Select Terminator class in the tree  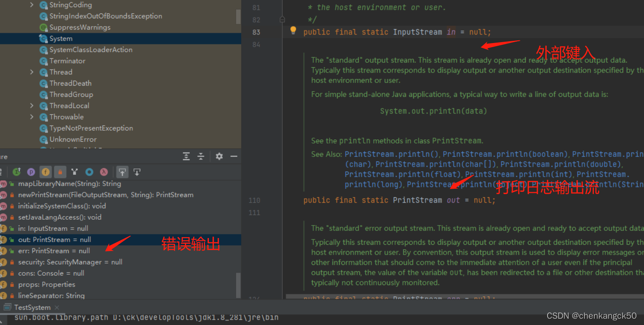[x=67, y=61]
